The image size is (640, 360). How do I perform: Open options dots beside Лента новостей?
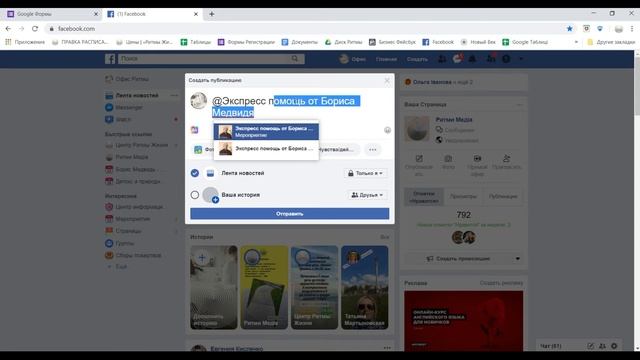pyautogui.click(x=174, y=95)
